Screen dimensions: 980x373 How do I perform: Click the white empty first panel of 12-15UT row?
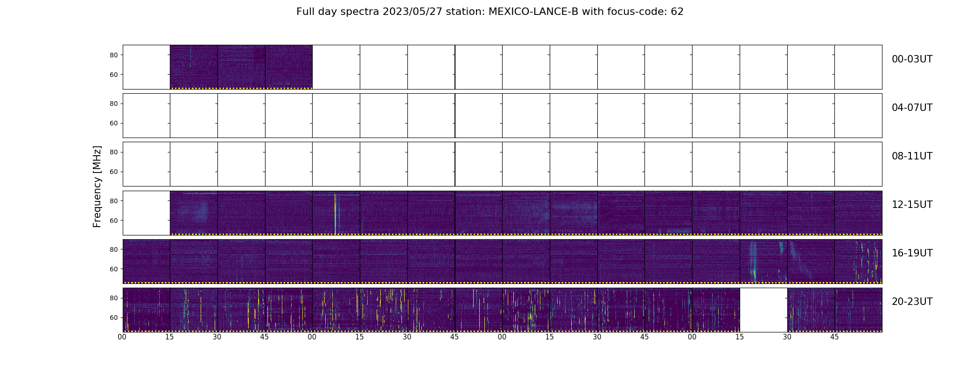click(x=147, y=213)
